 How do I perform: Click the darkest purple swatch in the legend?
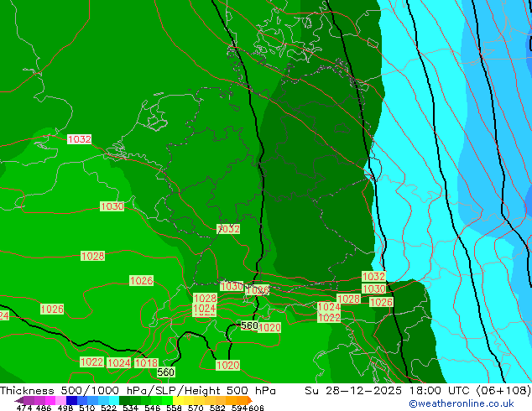tap(19, 400)
